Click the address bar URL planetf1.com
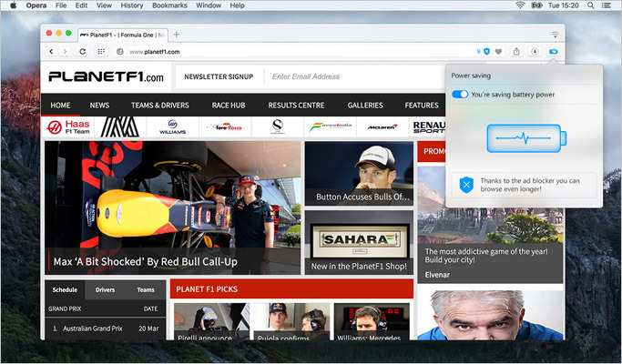Viewport: 622px width, 364px height. [155, 52]
